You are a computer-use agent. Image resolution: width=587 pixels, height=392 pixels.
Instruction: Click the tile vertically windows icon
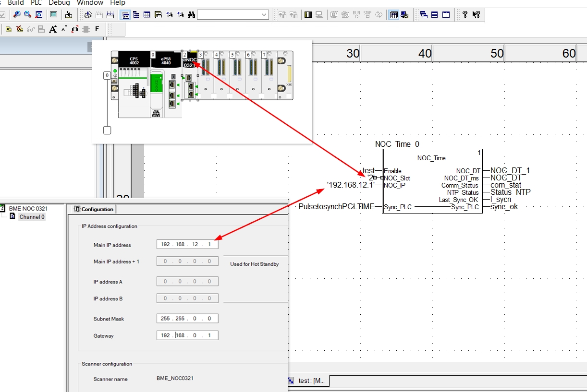point(446,14)
